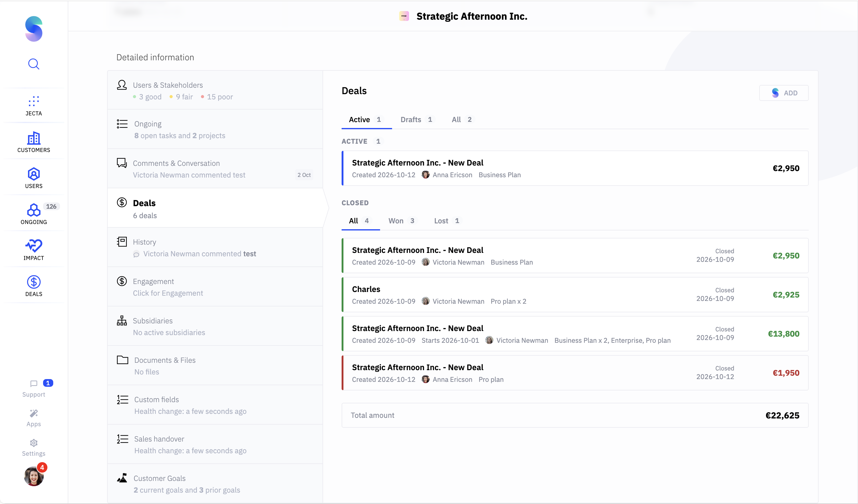Open closed €2,950 deal by Victoria Newman
Image resolution: width=858 pixels, height=504 pixels.
(x=575, y=256)
